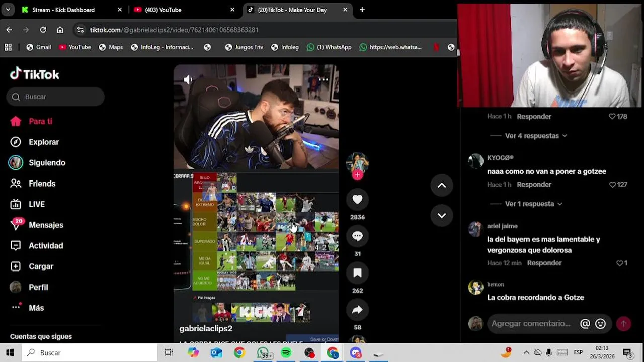Open the (1) WhatsApp bookmark
644x362 pixels.
click(x=329, y=47)
